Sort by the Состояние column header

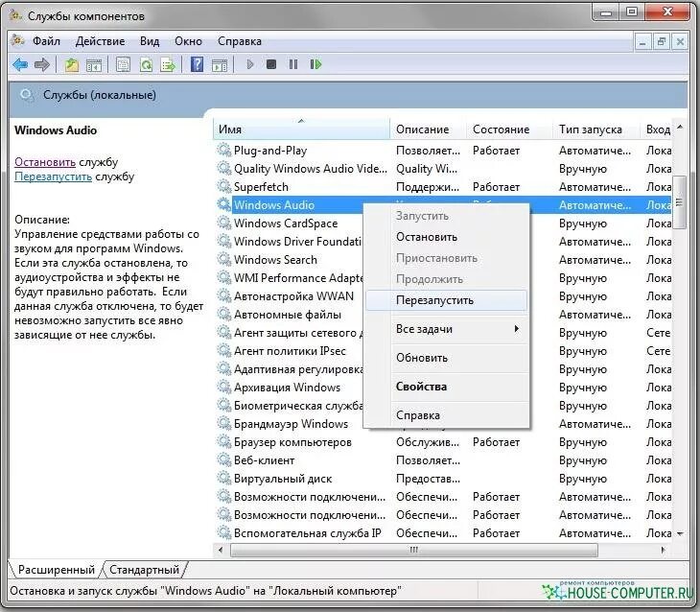[509, 129]
